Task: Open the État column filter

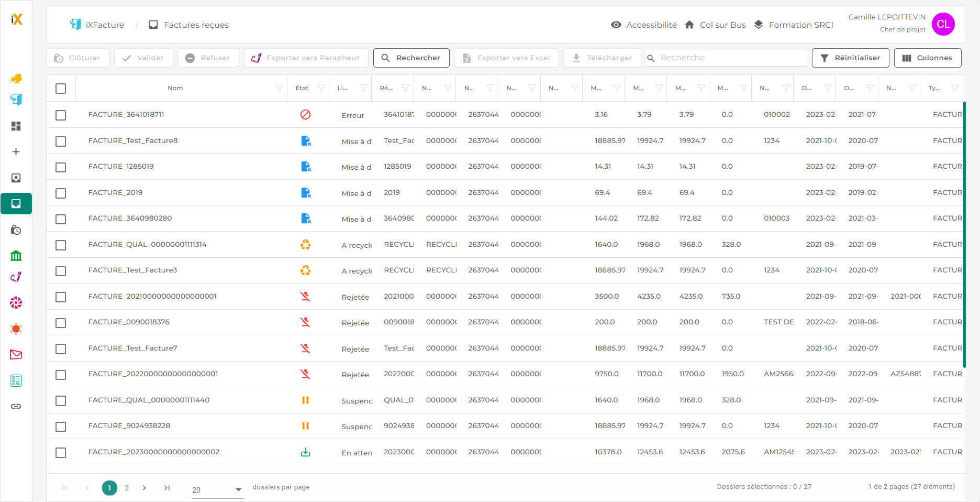Action: pyautogui.click(x=321, y=88)
